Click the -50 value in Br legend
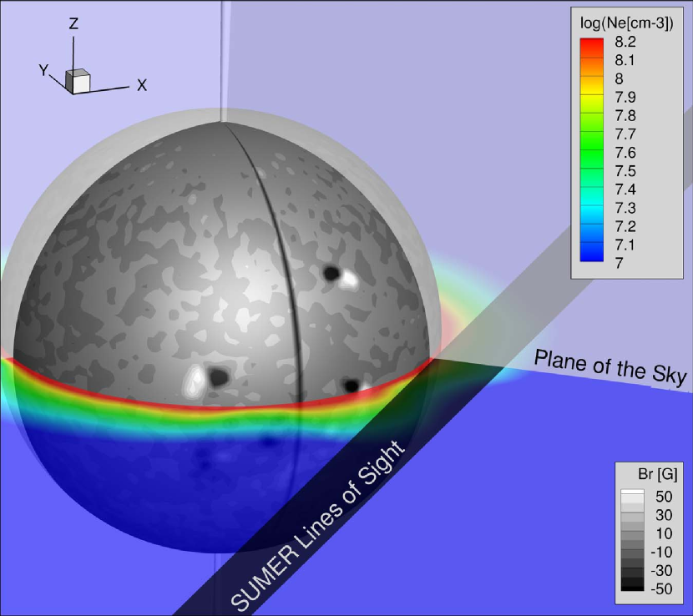Viewport: 693px width, 616px height. (661, 589)
